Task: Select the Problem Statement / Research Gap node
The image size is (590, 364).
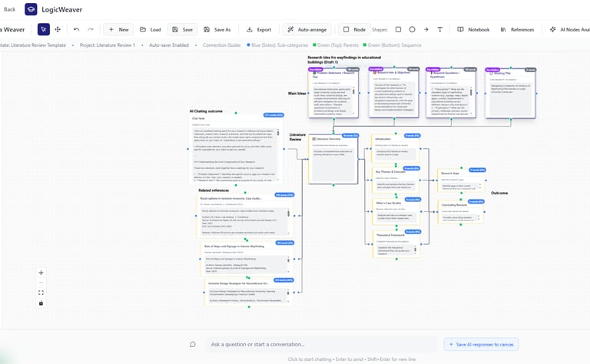Action: point(333,93)
